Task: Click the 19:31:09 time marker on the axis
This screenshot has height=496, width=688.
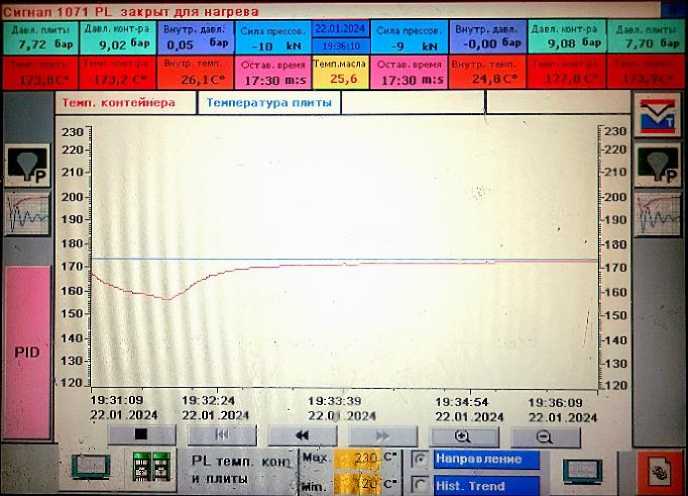Action: coord(117,400)
